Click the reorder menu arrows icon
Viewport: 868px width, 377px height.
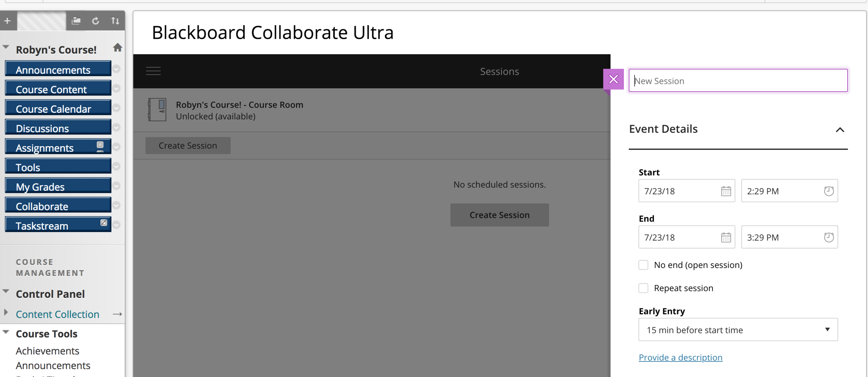pyautogui.click(x=115, y=21)
